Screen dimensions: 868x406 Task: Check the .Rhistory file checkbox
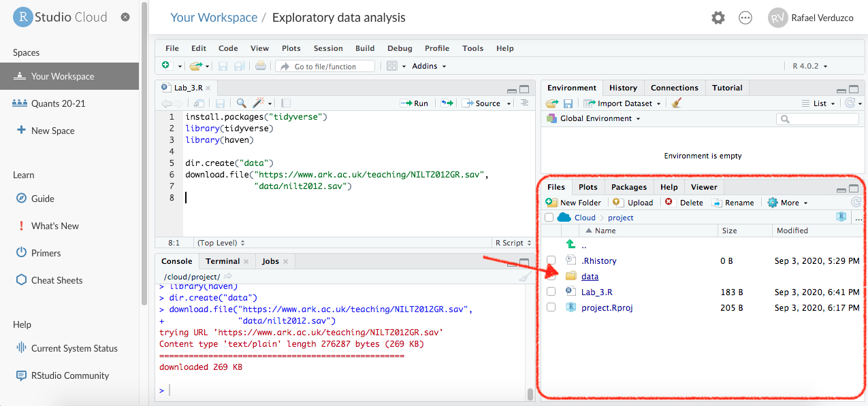(551, 261)
